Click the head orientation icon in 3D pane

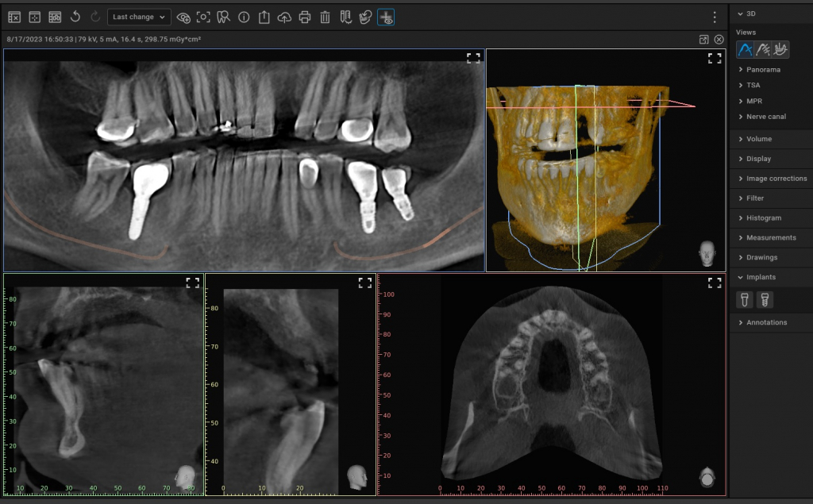(707, 253)
